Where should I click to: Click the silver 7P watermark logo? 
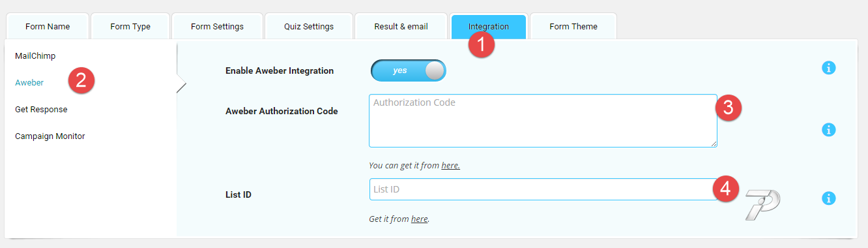click(x=763, y=204)
